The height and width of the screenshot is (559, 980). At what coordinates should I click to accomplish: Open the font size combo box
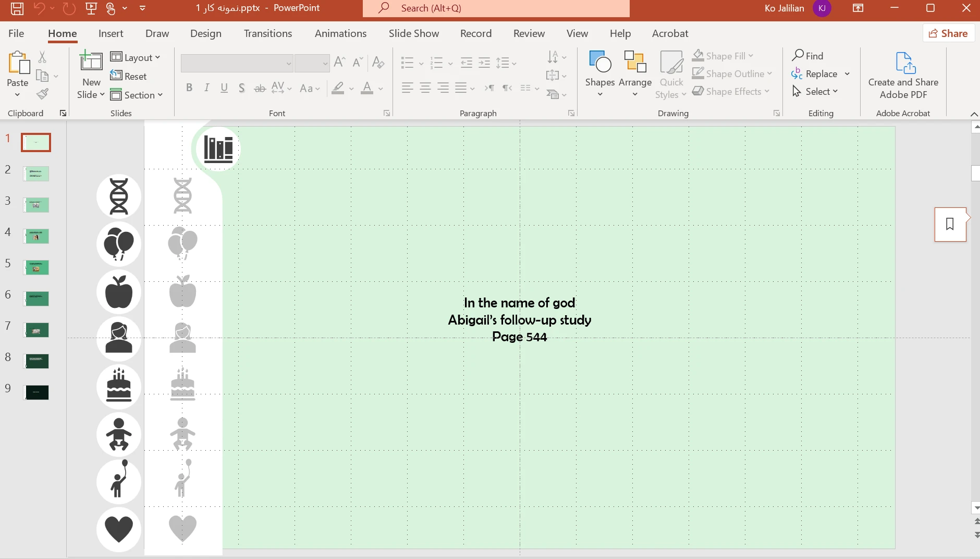[x=312, y=63]
